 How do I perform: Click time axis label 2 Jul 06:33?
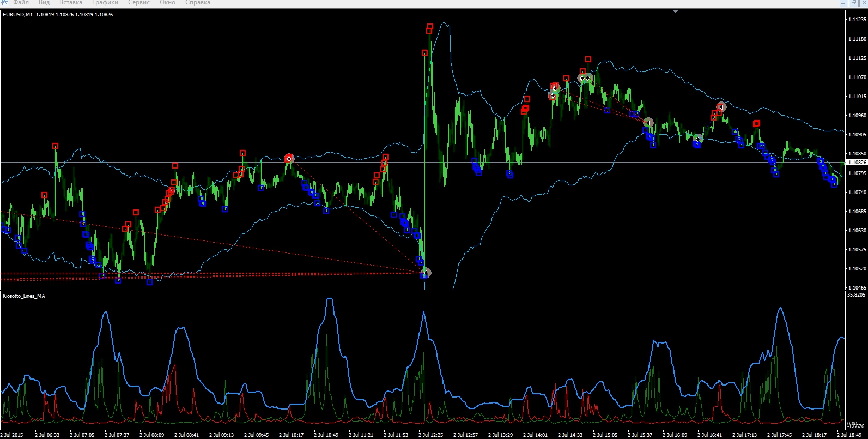point(47,435)
